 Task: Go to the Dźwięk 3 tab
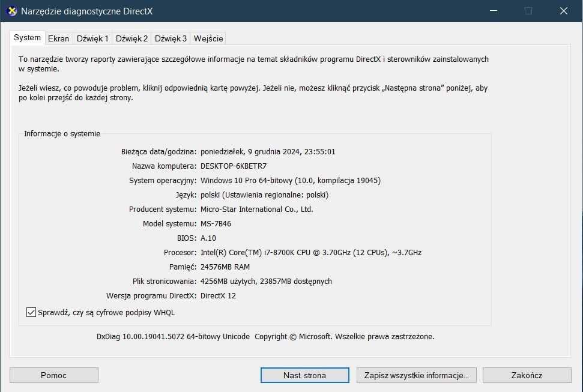click(x=171, y=38)
